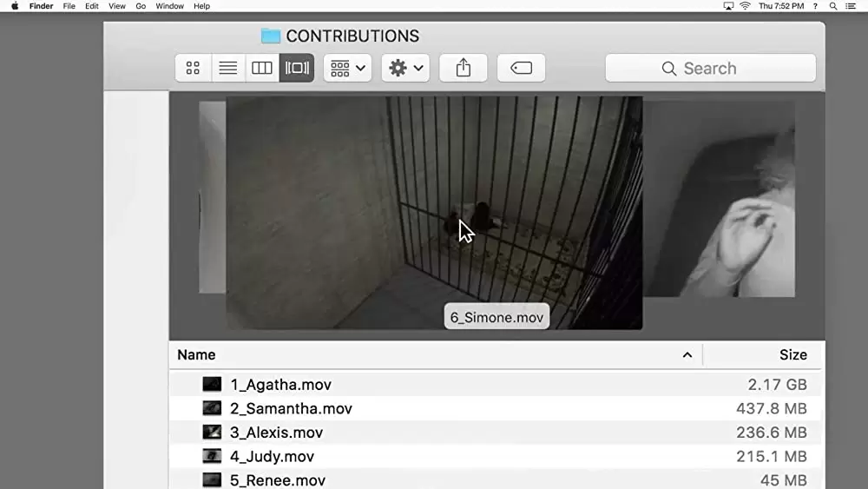Open the gear action menu

click(405, 68)
